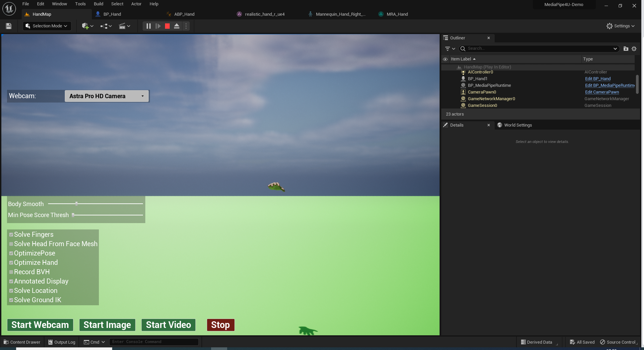Viewport: 644px width, 350px height.
Task: Eject from the player in PIE
Action: pos(177,26)
